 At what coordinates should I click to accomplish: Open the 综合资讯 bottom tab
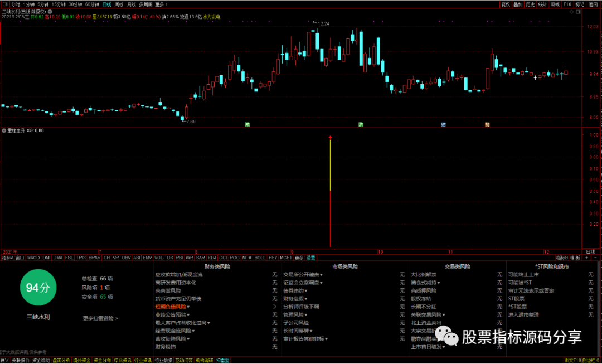(x=123, y=361)
